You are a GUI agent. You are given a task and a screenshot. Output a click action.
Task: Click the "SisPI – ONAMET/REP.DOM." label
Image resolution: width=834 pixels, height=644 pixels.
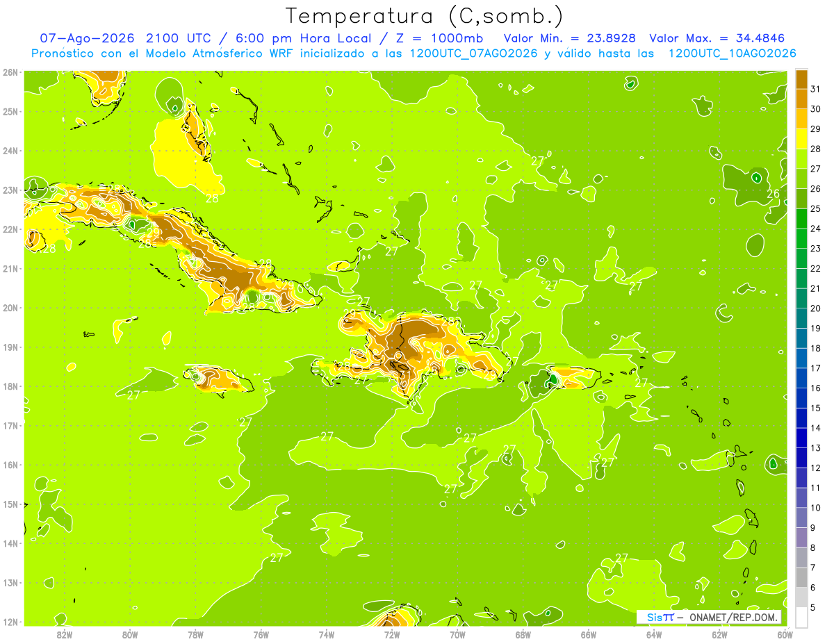click(709, 617)
